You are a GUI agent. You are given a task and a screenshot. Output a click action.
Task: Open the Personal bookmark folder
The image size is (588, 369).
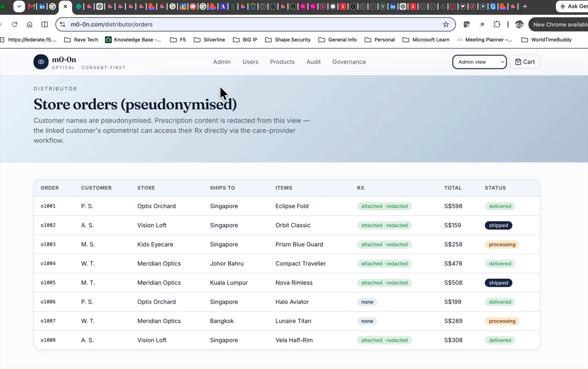coord(380,40)
